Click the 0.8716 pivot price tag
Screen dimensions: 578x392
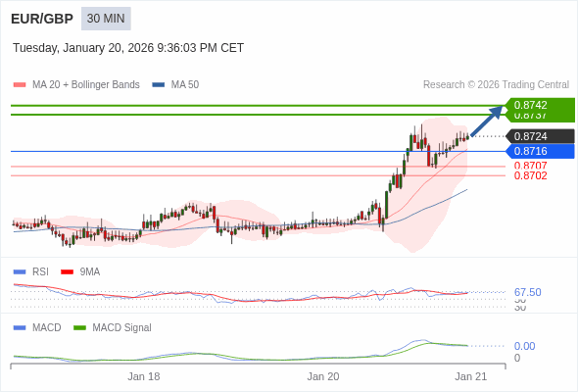pos(540,151)
